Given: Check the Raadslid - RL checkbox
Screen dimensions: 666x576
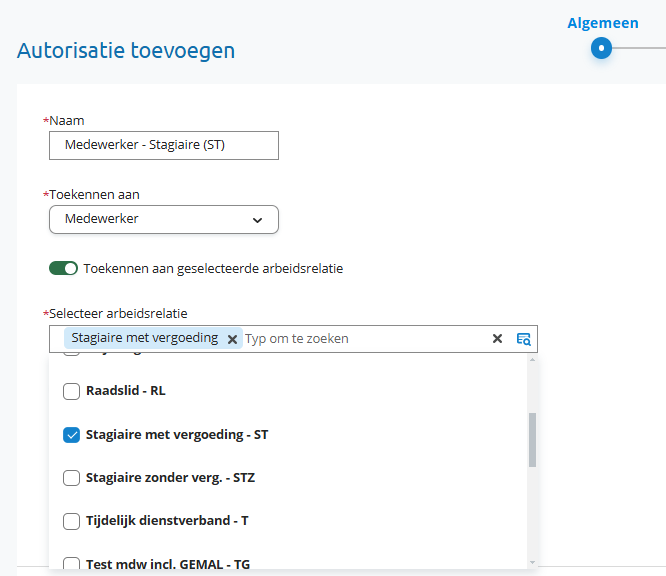Looking at the screenshot, I should (x=71, y=391).
